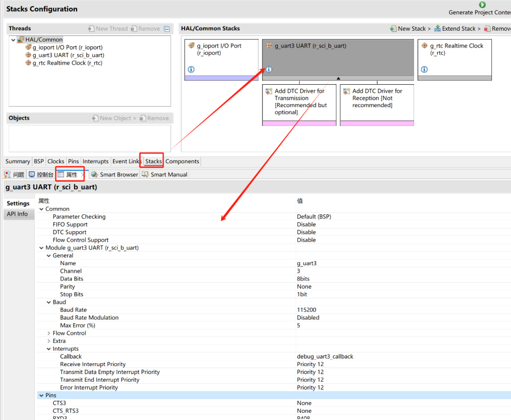Click the g_rtc module icon in Threads tree
This screenshot has height=420, width=511.
point(28,63)
